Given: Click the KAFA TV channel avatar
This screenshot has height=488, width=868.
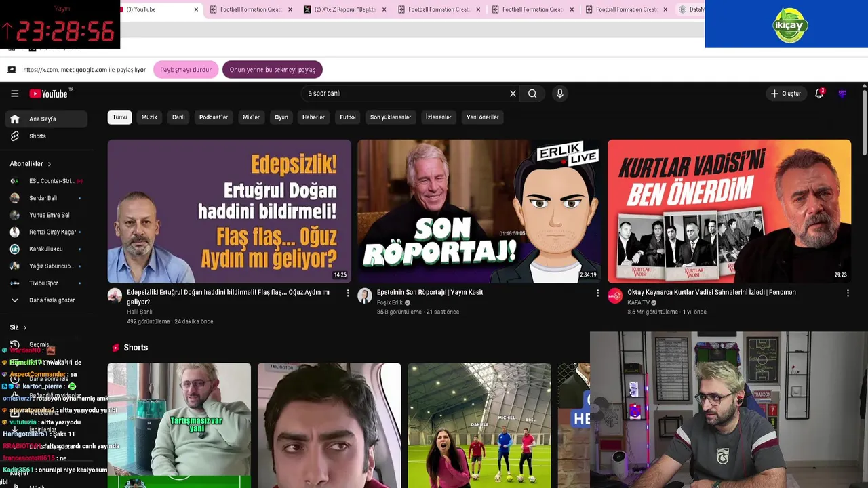Looking at the screenshot, I should click(x=615, y=296).
